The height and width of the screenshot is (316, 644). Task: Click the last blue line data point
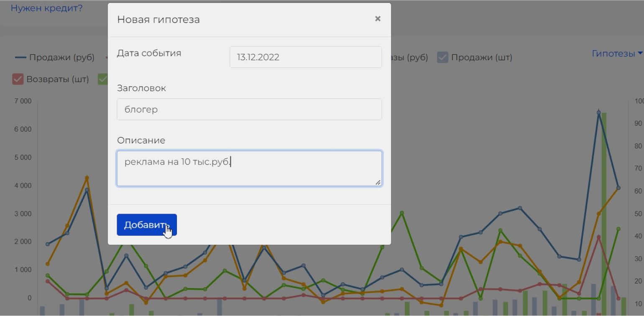tap(618, 188)
